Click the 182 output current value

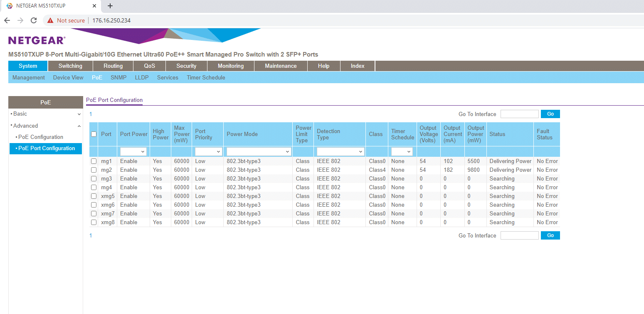click(x=448, y=170)
